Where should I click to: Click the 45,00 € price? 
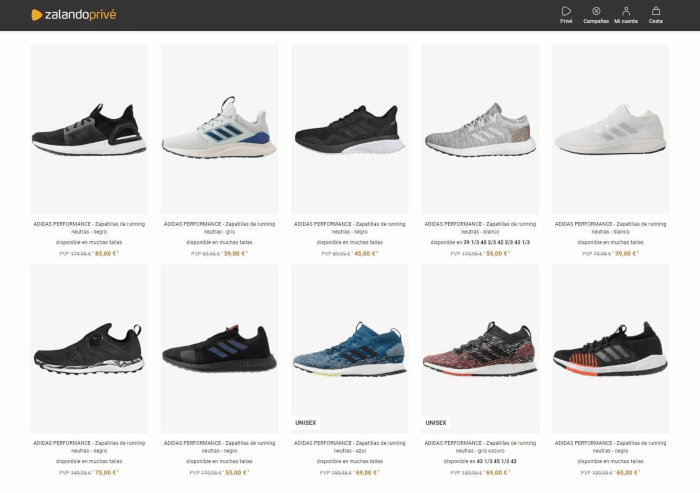pyautogui.click(x=366, y=254)
